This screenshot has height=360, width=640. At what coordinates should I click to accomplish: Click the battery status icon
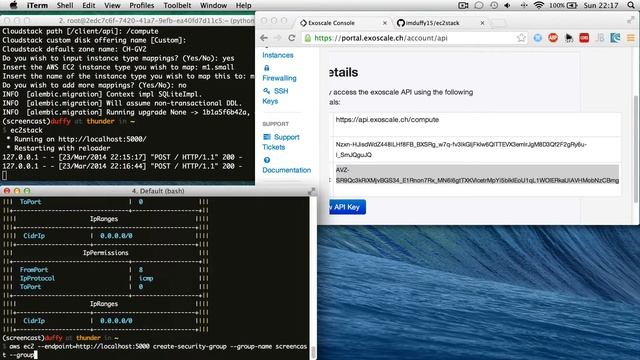click(572, 5)
